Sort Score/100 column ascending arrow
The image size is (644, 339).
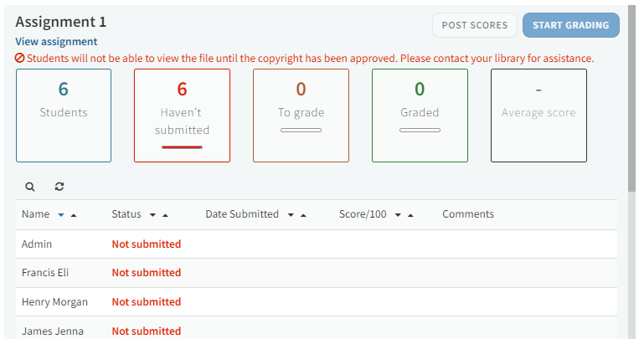coord(410,215)
